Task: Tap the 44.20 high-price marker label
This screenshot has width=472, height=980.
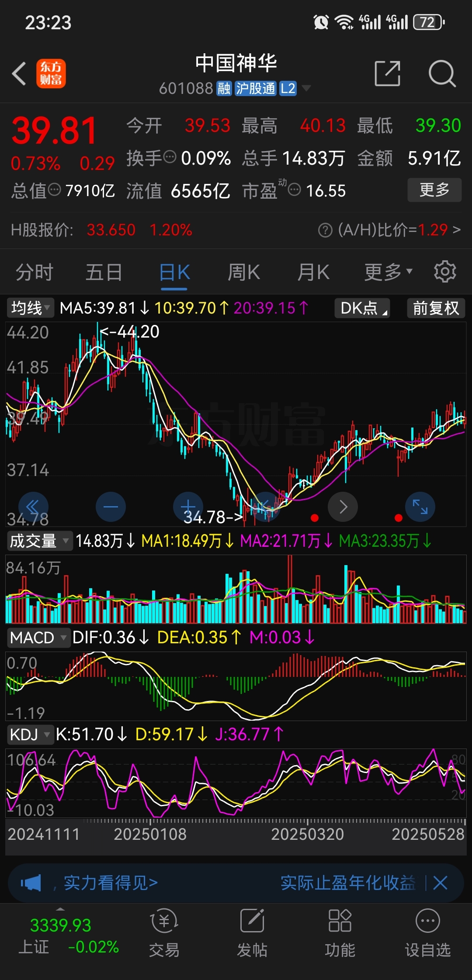Action: coord(130,332)
